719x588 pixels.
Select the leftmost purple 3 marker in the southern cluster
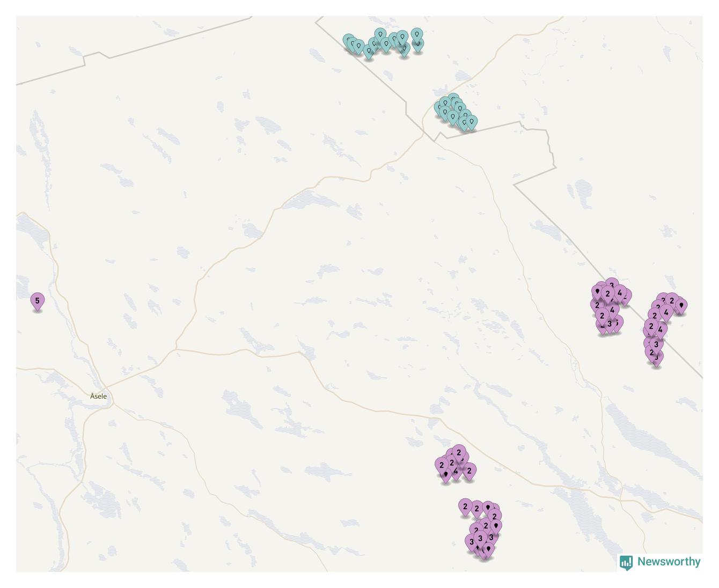pyautogui.click(x=472, y=542)
